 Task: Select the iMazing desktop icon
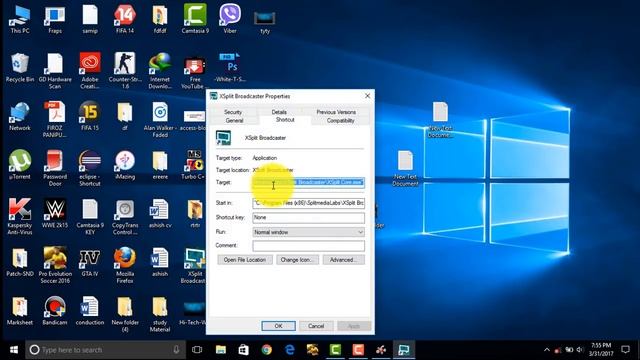(125, 165)
